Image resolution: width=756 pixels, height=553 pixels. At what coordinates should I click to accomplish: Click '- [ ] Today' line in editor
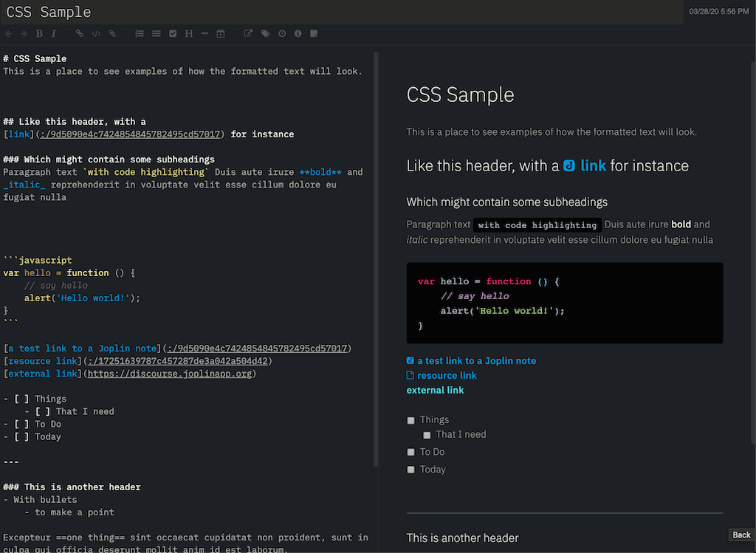[x=32, y=437]
